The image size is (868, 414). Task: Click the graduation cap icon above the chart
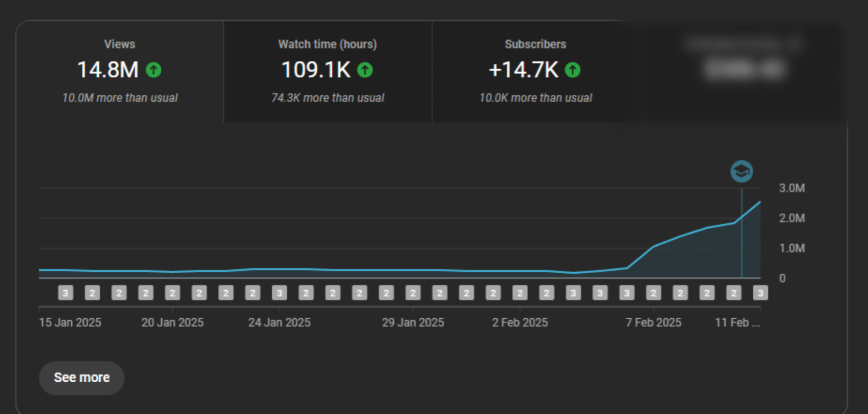(x=741, y=171)
